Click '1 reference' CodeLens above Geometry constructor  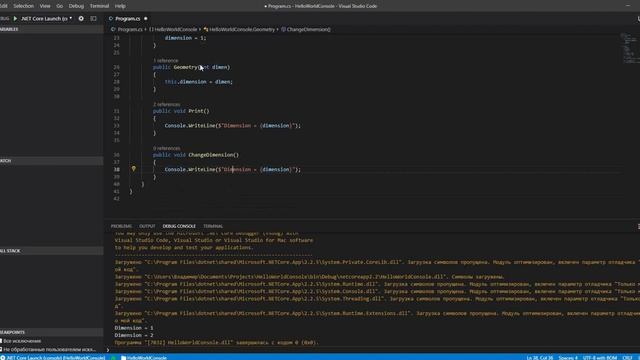(x=165, y=60)
